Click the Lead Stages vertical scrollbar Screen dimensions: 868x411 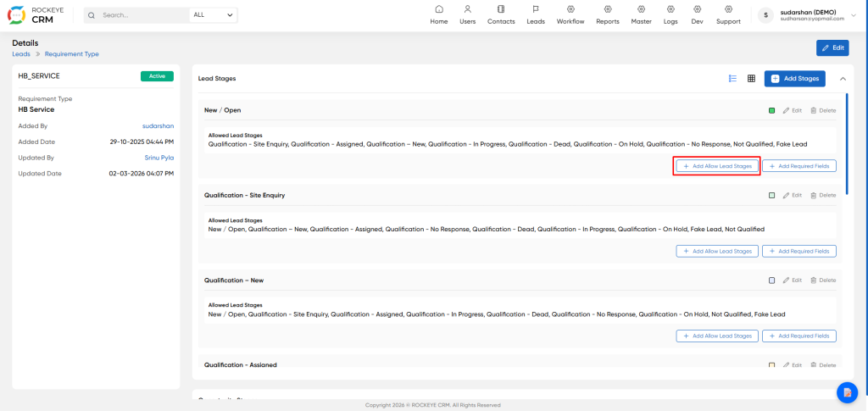coord(847,144)
